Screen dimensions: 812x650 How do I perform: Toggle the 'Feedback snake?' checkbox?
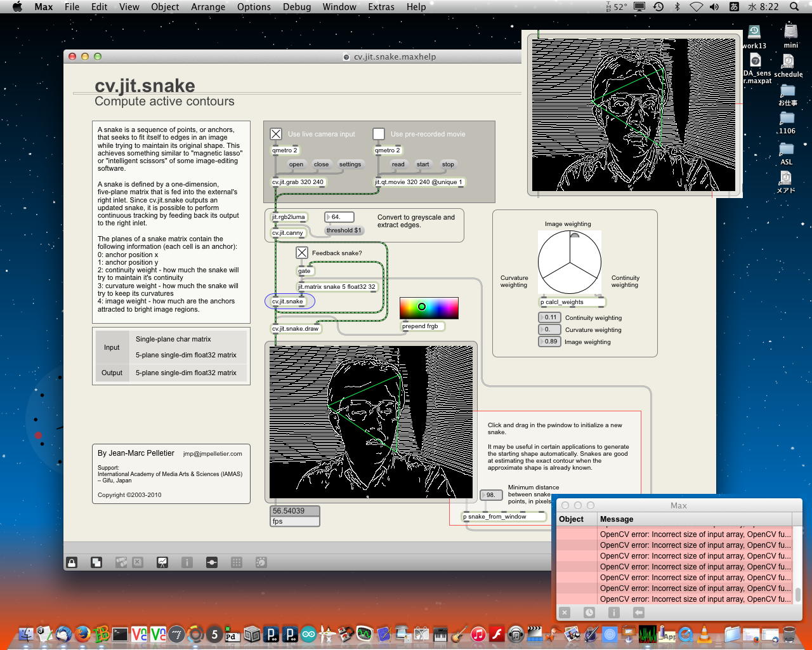[302, 253]
